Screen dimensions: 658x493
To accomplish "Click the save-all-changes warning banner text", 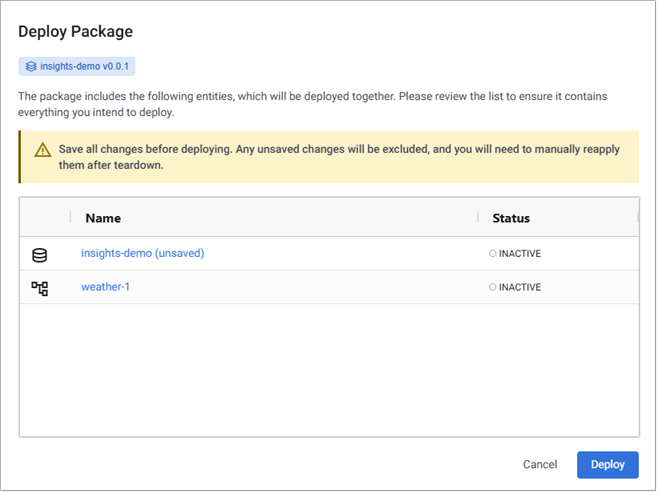I will (x=340, y=157).
